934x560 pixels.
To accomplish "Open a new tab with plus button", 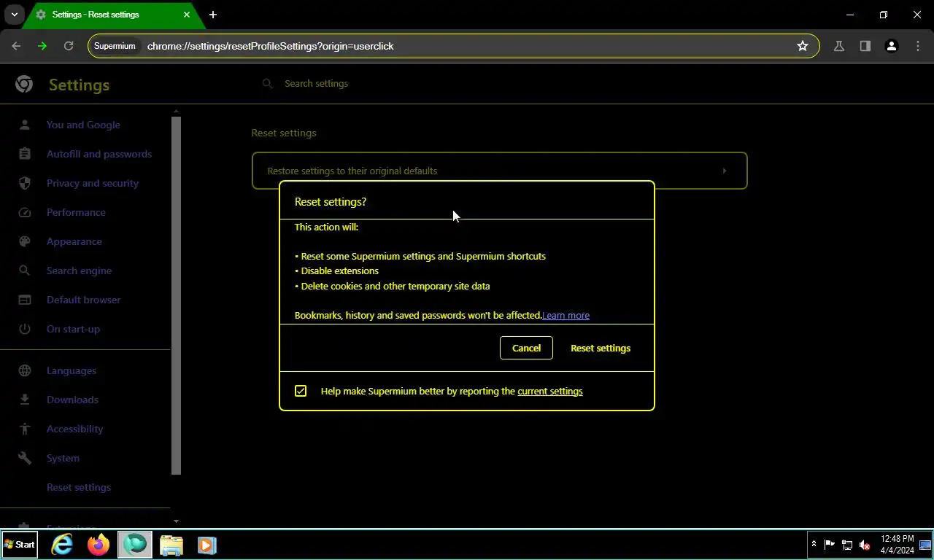I will point(213,15).
